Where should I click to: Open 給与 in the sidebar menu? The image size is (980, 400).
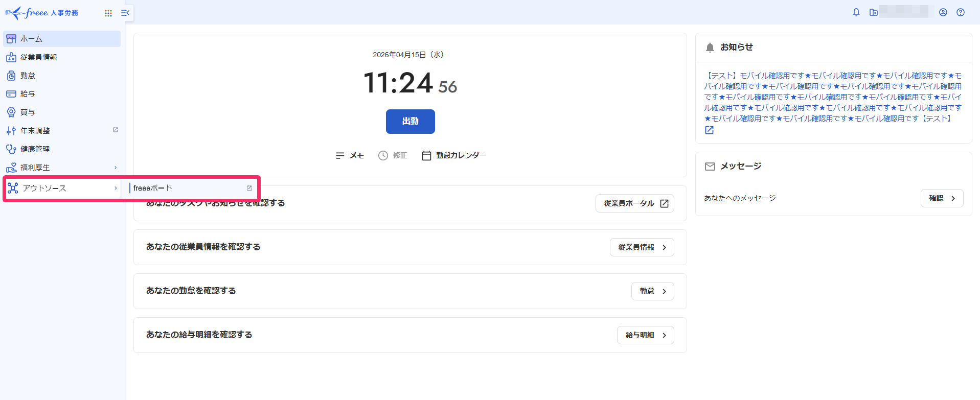pos(62,94)
